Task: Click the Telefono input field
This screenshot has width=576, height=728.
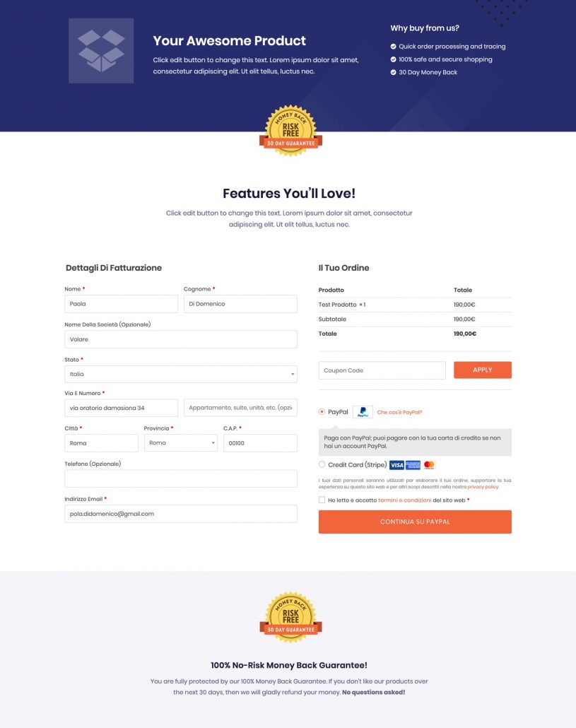Action: (x=181, y=479)
